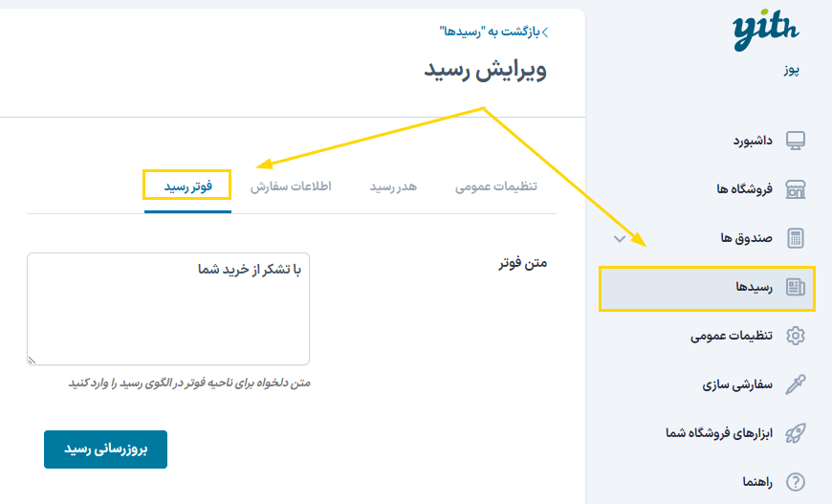
Task: Open the راهنما menu item
Action: pyautogui.click(x=757, y=482)
